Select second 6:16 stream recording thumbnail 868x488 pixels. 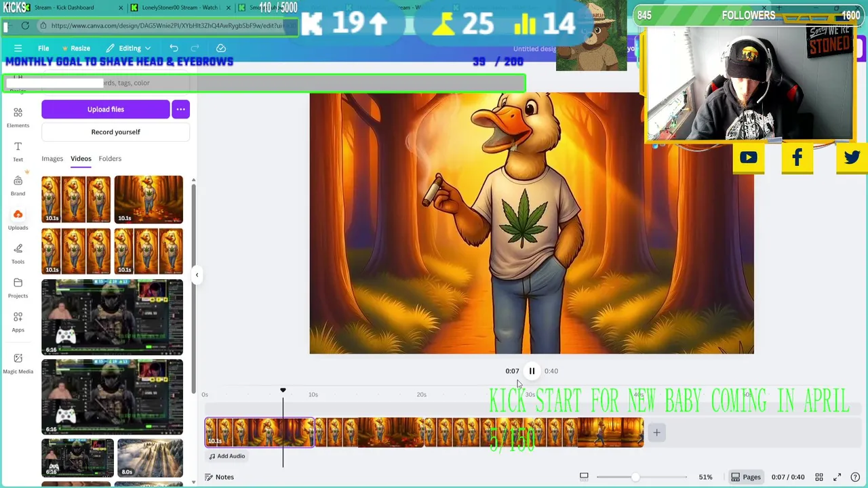112,397
